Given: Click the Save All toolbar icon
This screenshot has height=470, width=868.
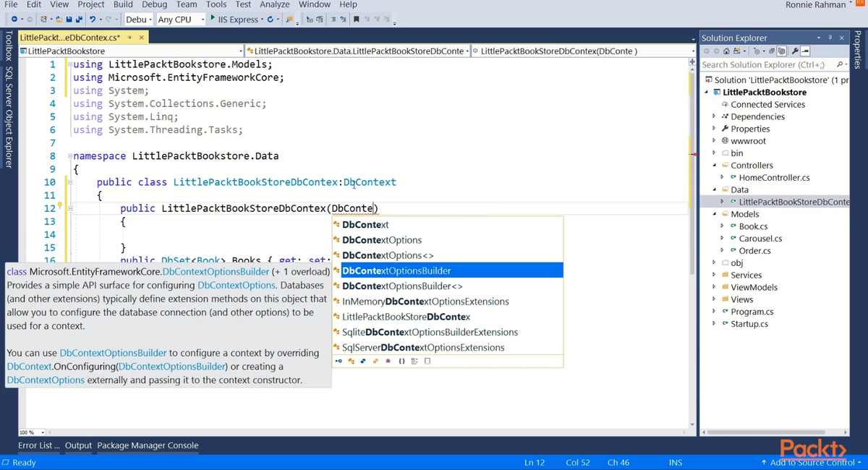Looking at the screenshot, I should [x=79, y=19].
